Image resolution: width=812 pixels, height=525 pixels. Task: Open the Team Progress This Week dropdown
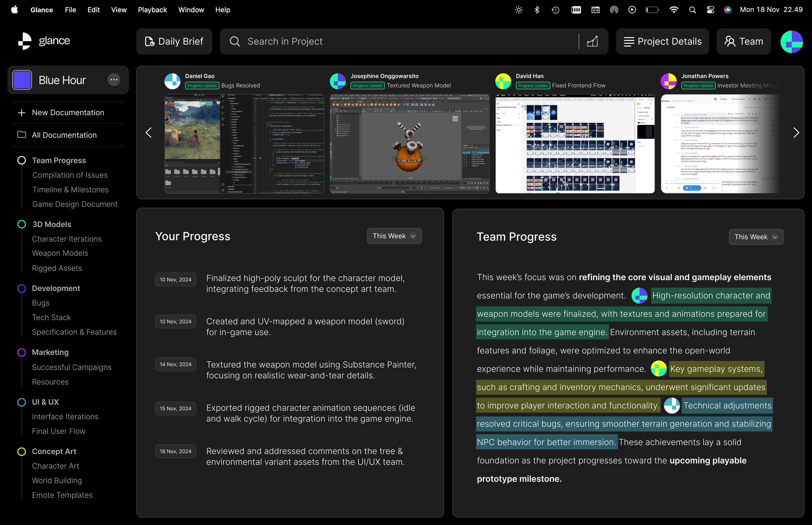(x=756, y=237)
